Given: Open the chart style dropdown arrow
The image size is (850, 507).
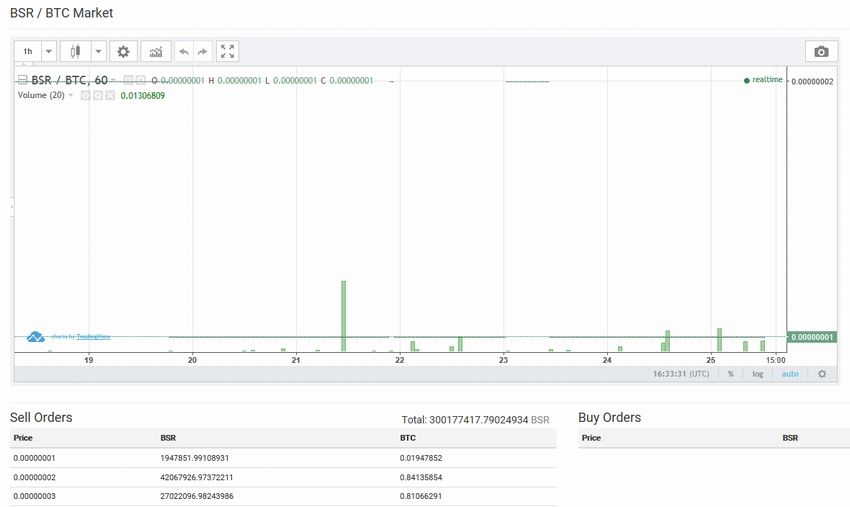Looking at the screenshot, I should click(x=99, y=52).
